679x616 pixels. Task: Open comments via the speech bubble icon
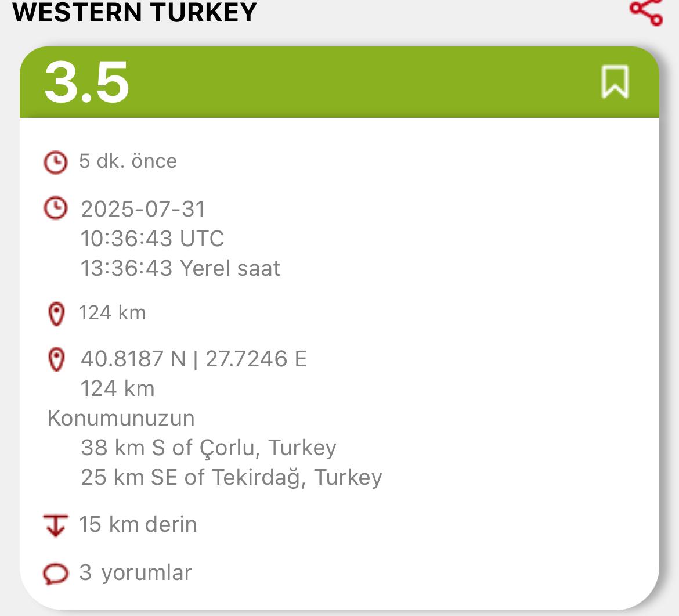point(56,574)
